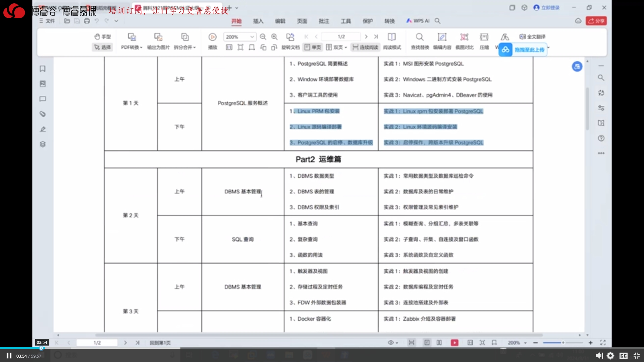Image resolution: width=644 pixels, height=362 pixels.
Task: Open 截图对比 screenshot compare tool
Action: click(464, 41)
